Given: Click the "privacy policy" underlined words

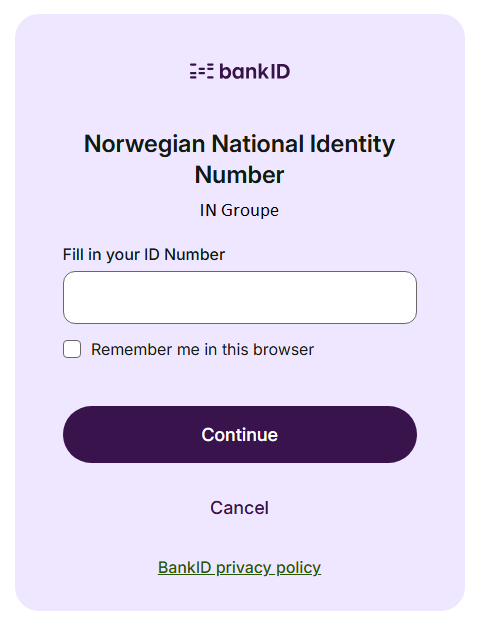Looking at the screenshot, I should [x=268, y=568].
